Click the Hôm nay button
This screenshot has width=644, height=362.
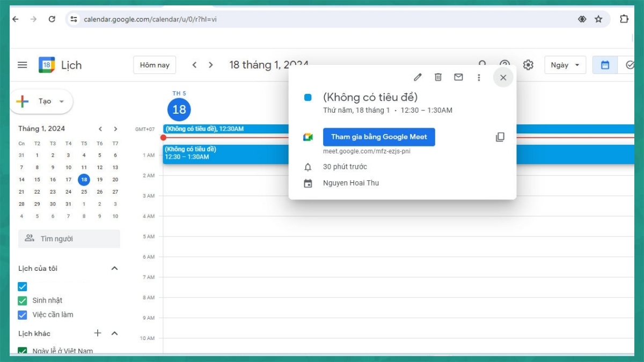155,64
